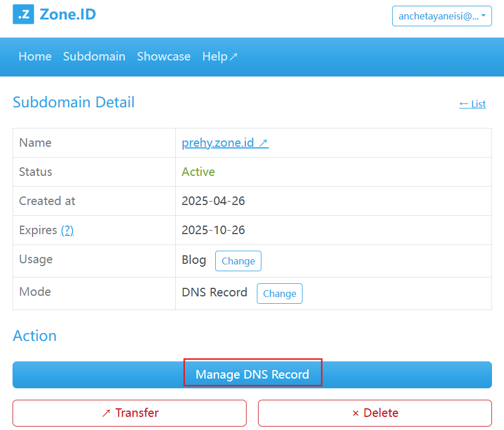Click the Transfer button

[x=130, y=413]
